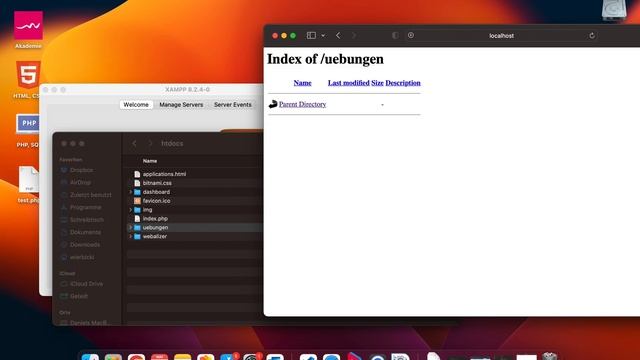Expand the dashboard folder disclosure arrow
The width and height of the screenshot is (640, 360).
(131, 192)
